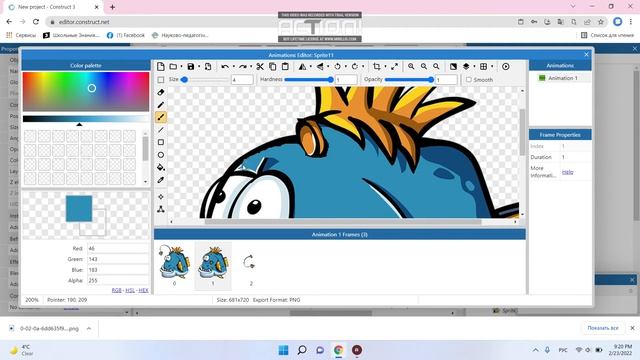Select the origin and image points tool
This screenshot has height=360, width=640.
point(161,197)
